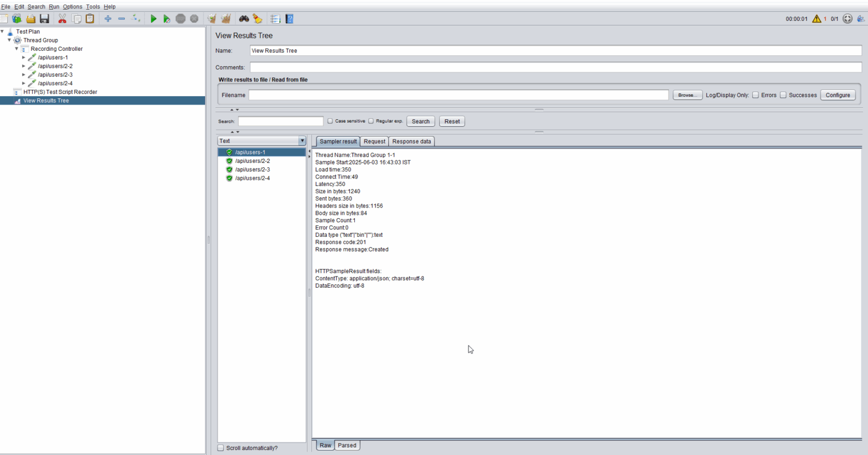Expand the /api/users-1 tree node

24,57
